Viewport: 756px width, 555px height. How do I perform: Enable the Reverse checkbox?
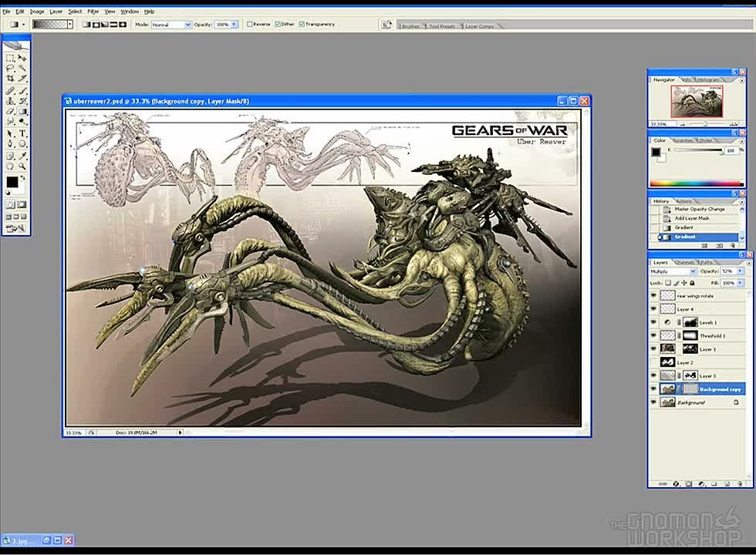pos(250,24)
